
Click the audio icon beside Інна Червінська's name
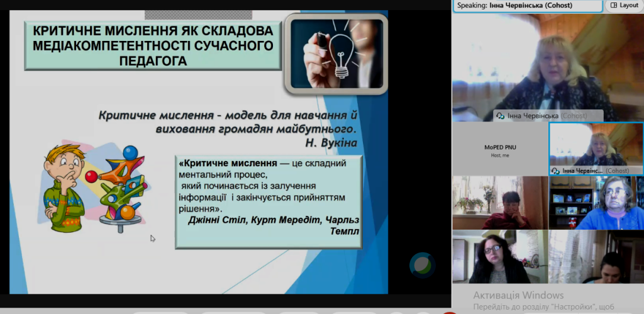(500, 116)
